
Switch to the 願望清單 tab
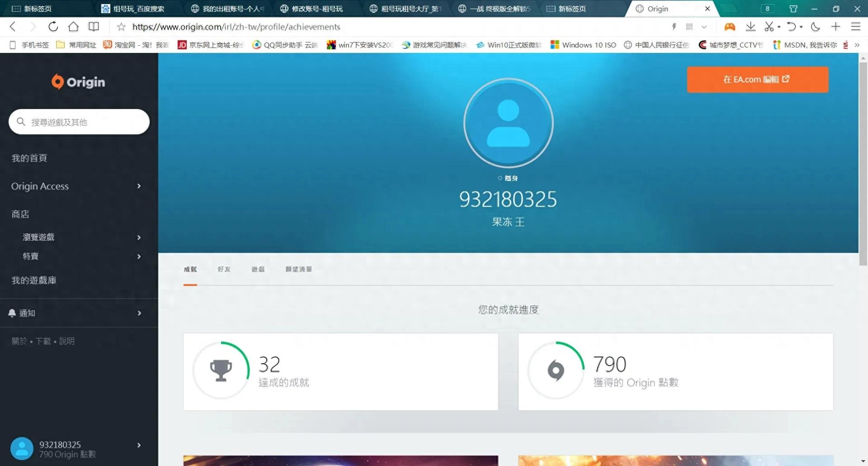[298, 269]
